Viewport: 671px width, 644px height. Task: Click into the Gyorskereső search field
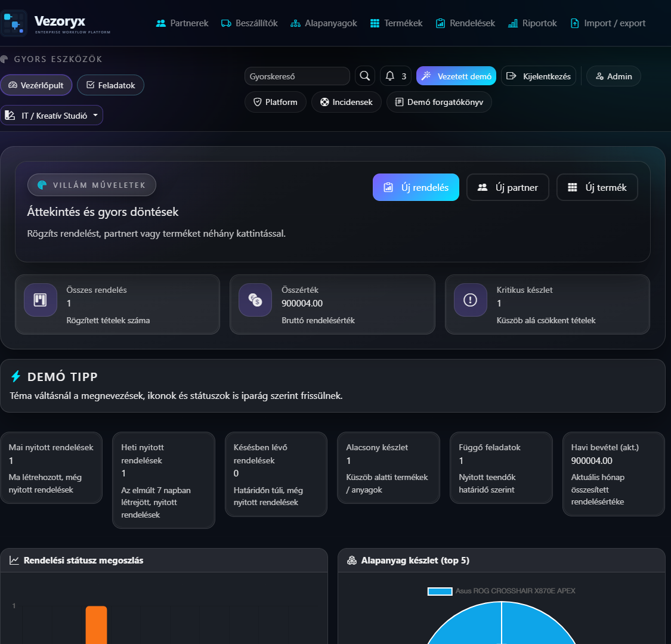tap(297, 76)
